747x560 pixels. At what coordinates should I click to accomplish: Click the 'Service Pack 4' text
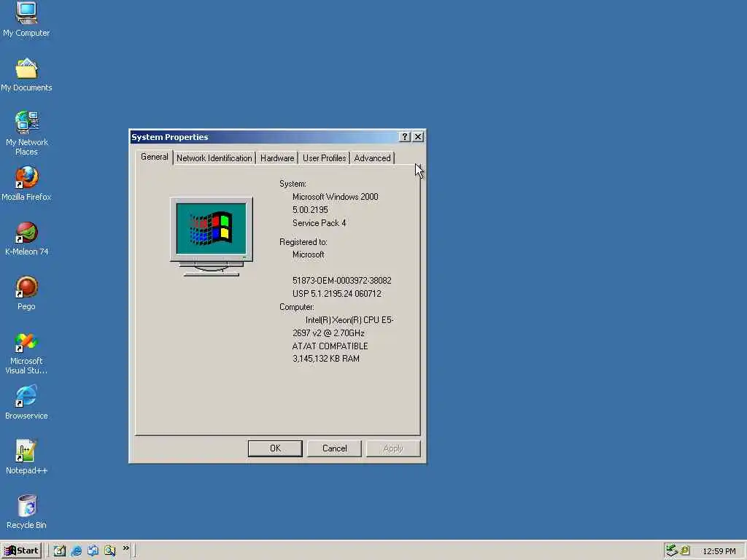click(x=320, y=223)
